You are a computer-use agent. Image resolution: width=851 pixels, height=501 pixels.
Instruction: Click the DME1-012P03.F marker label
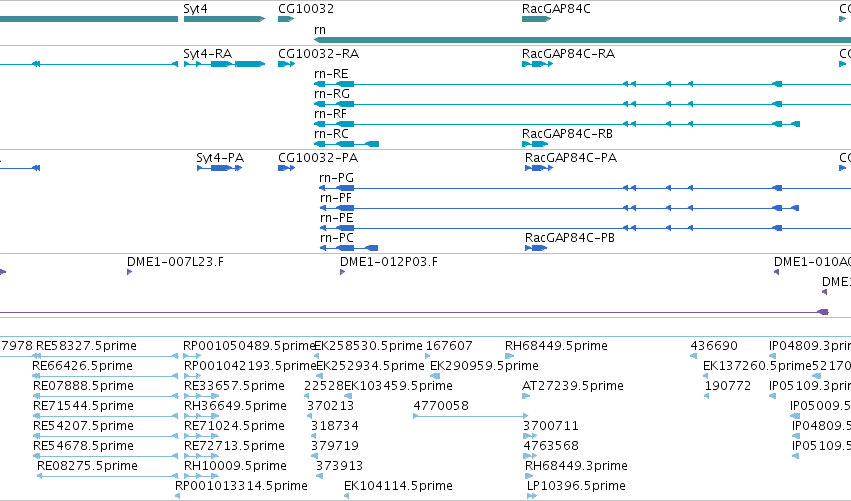[389, 262]
